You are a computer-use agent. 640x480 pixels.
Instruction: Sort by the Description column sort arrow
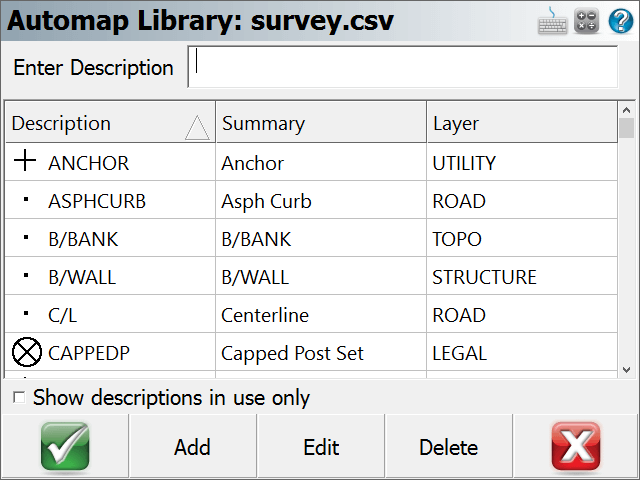click(x=197, y=127)
